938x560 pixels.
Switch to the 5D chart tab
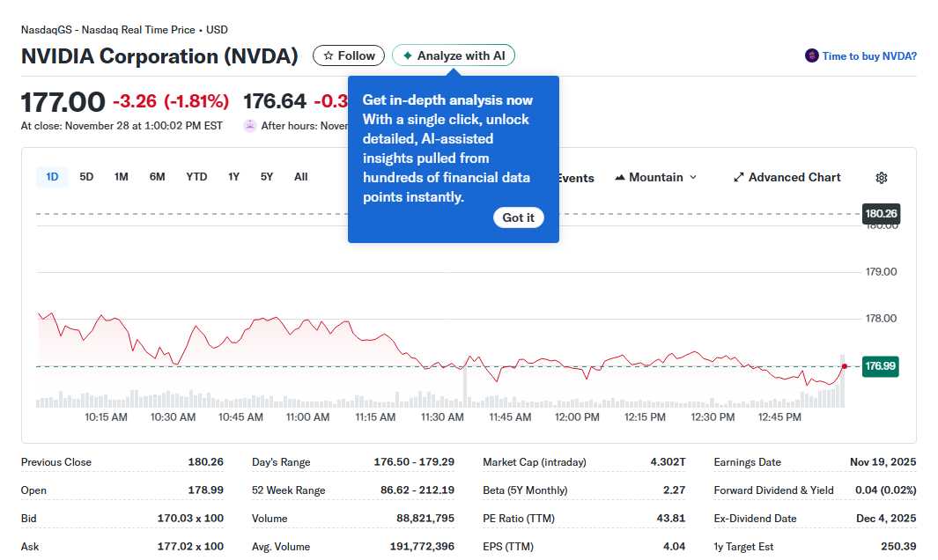click(x=86, y=176)
